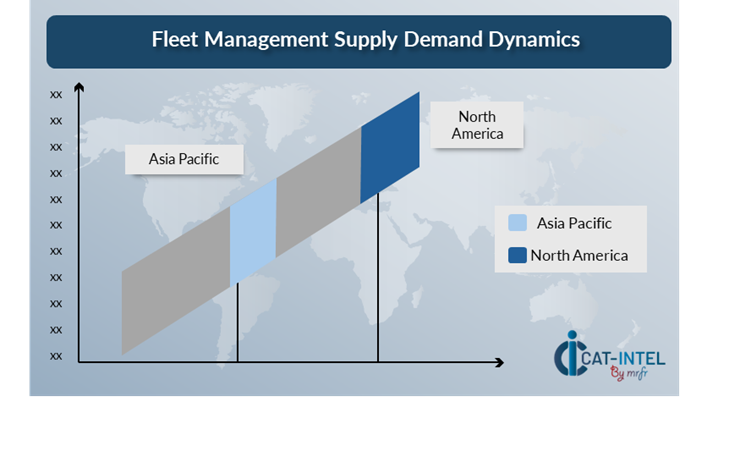Select the Asia Pacific legend text
Image resolution: width=740 pixels, height=468 pixels.
coord(574,223)
